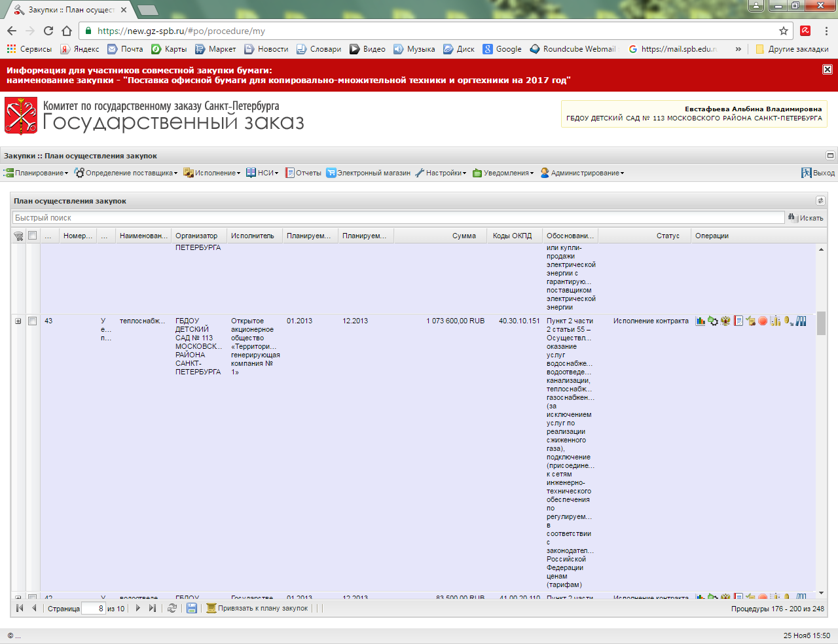This screenshot has width=838, height=644.
Task: Click the gold coin stacks icon, row 43
Action: click(775, 321)
